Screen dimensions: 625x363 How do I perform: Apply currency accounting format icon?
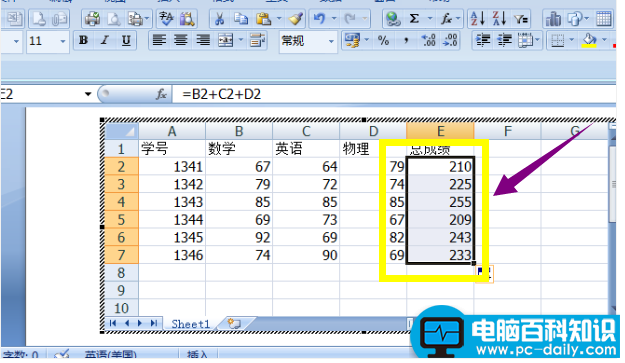pos(352,40)
